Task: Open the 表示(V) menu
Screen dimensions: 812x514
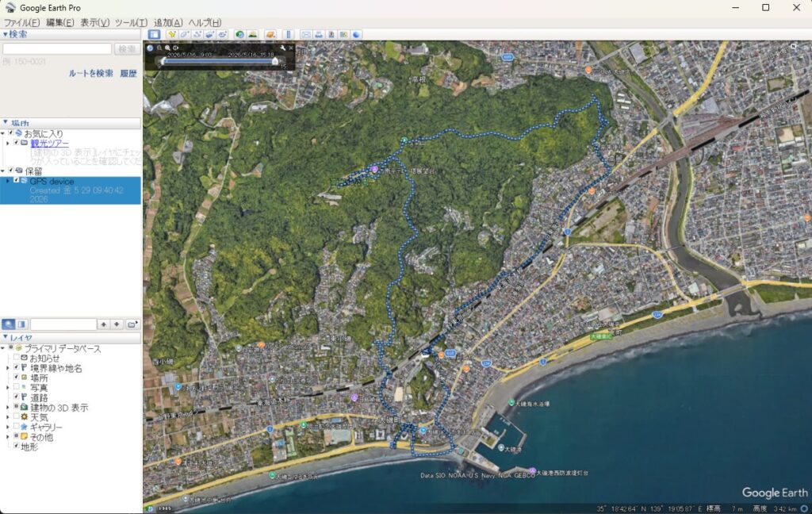Action: [95, 22]
